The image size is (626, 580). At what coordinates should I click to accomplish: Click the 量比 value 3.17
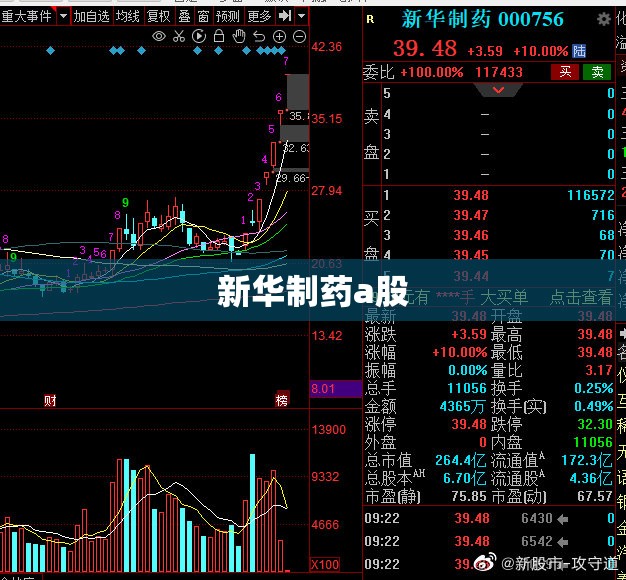click(x=599, y=370)
